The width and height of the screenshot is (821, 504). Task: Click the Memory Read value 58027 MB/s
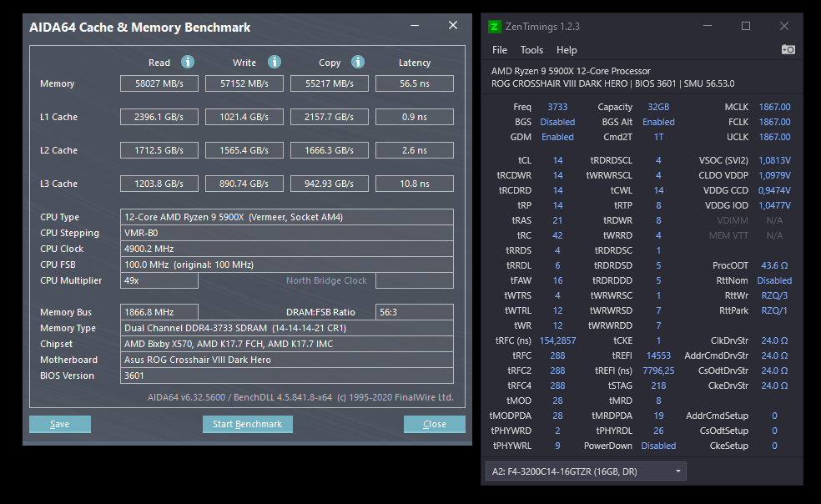click(159, 83)
